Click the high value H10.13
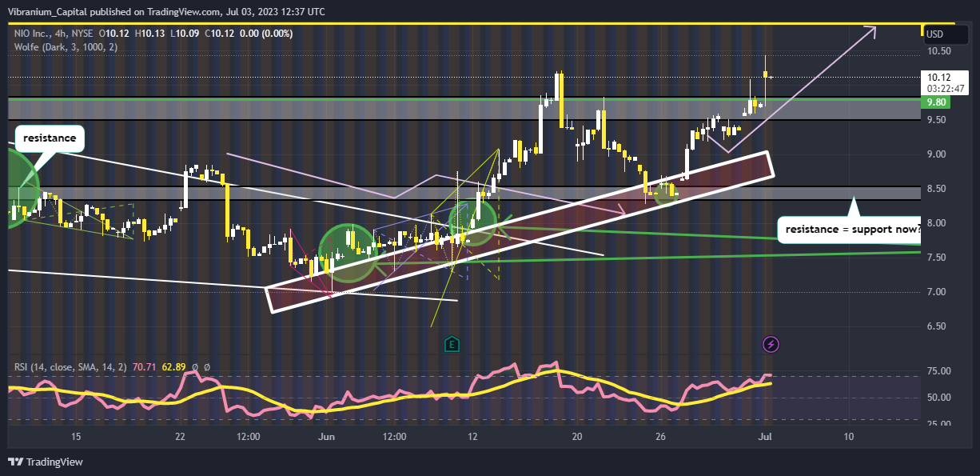Screen dimensions: 980x476 pos(150,34)
